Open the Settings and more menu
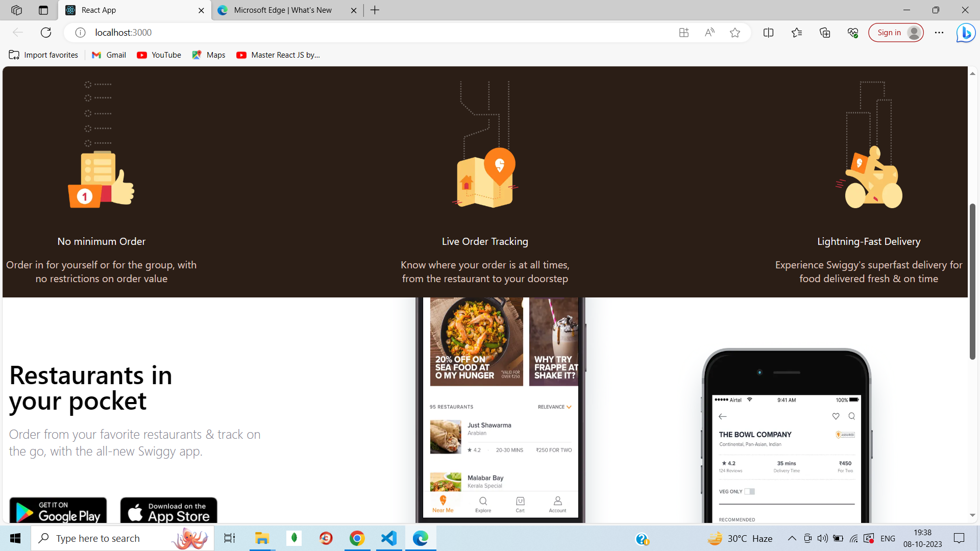The image size is (980, 551). pos(940,32)
